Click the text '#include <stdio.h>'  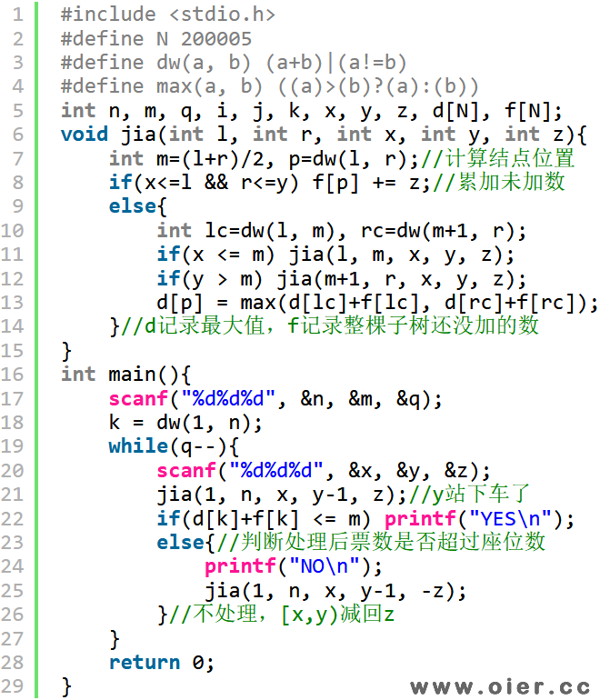[x=168, y=15]
